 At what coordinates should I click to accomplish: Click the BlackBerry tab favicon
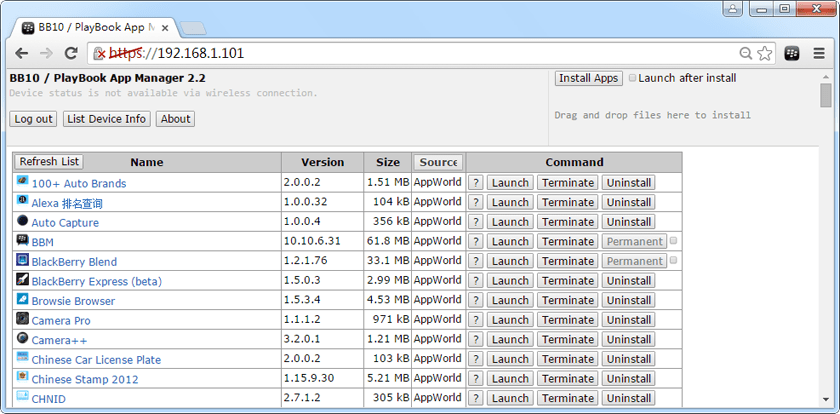pos(29,28)
